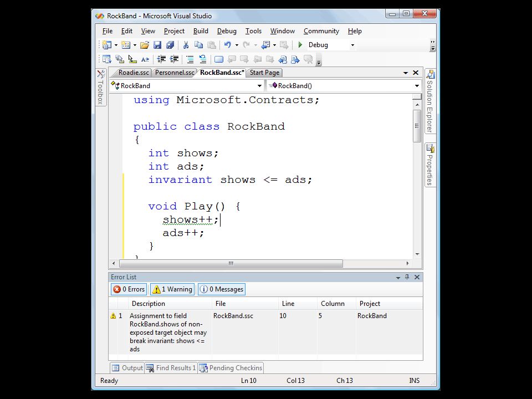This screenshot has width=532, height=399.
Task: Increase line indent with the toolbar icon
Action: [174, 60]
